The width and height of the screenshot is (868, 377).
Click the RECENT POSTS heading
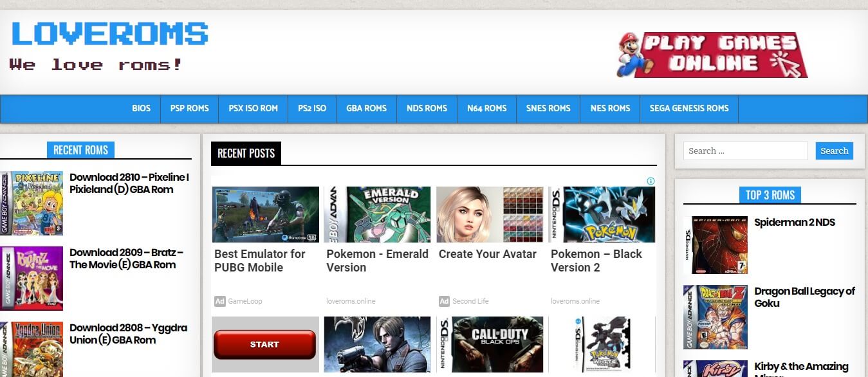click(246, 153)
